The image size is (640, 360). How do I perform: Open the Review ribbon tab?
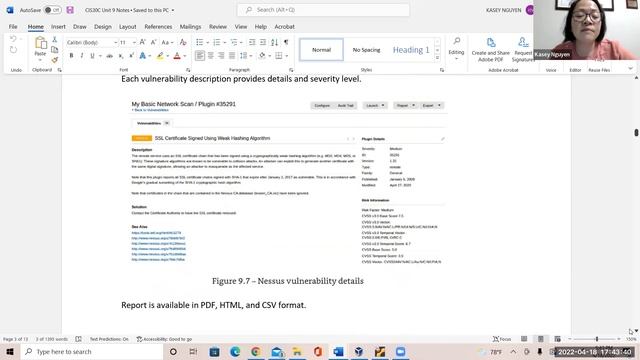pos(218,27)
